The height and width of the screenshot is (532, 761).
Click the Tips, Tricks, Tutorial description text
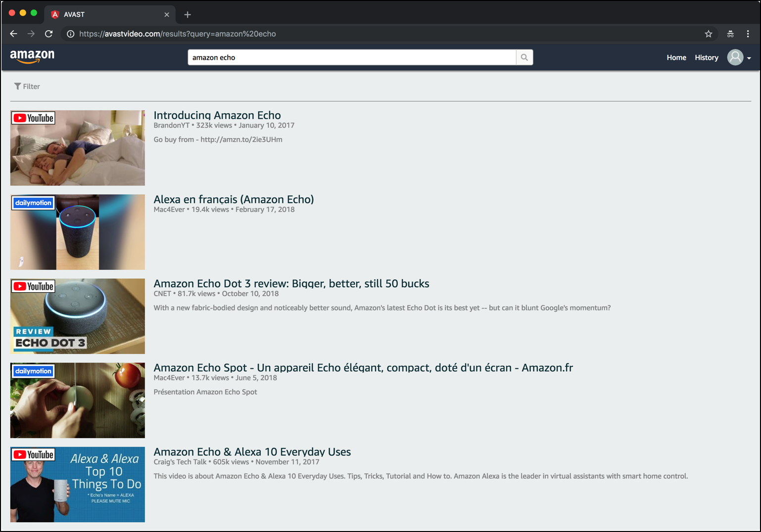[421, 476]
